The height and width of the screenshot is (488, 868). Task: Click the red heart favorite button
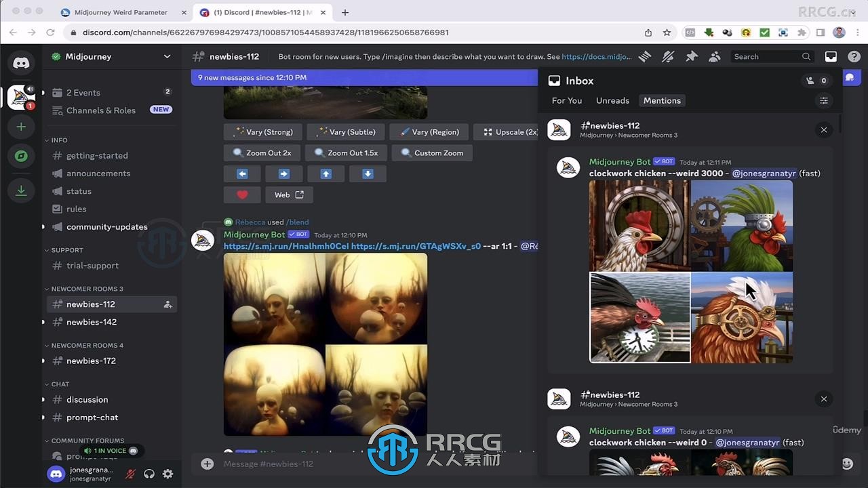(242, 195)
